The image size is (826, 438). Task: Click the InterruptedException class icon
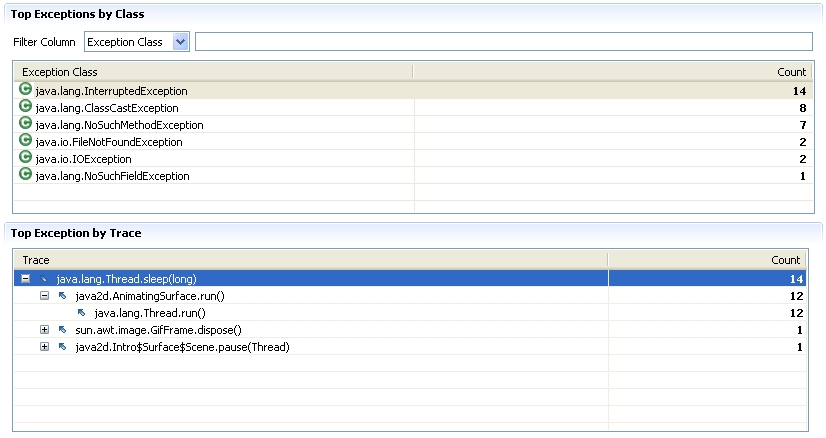[x=26, y=90]
